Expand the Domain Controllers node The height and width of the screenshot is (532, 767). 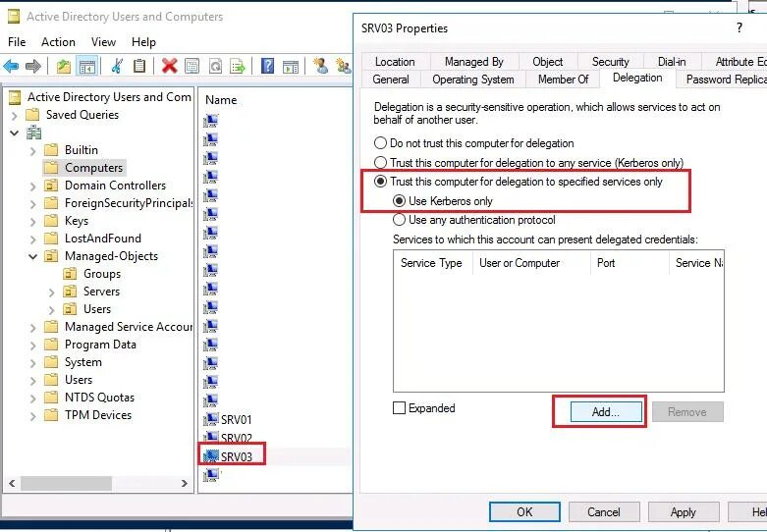click(x=32, y=186)
